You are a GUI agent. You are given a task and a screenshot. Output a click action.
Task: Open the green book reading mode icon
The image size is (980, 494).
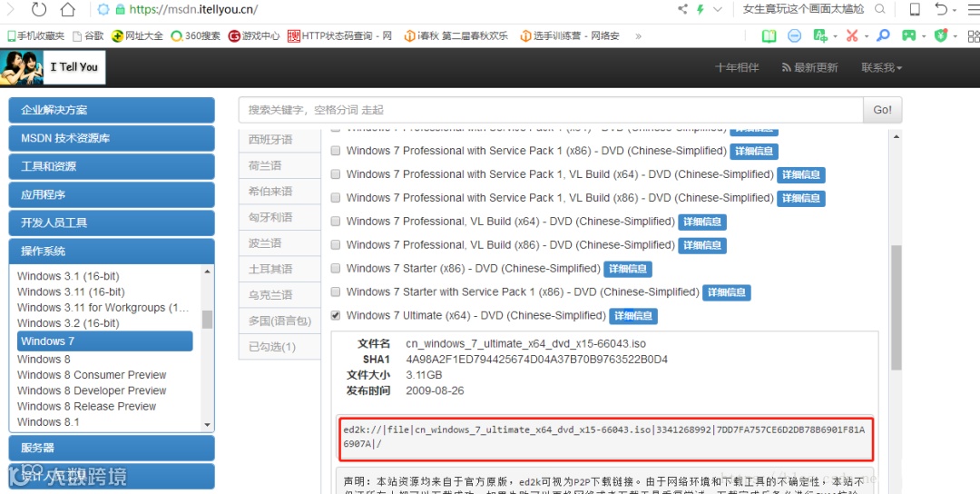pos(769,36)
